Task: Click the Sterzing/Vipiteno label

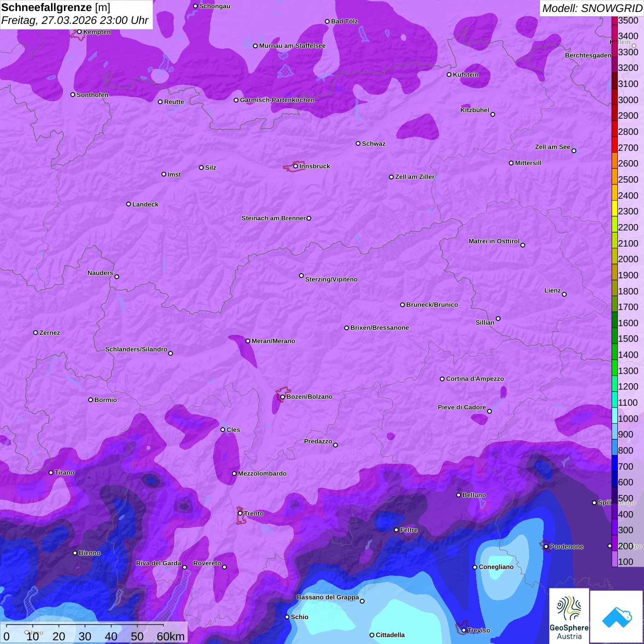Action: click(332, 279)
